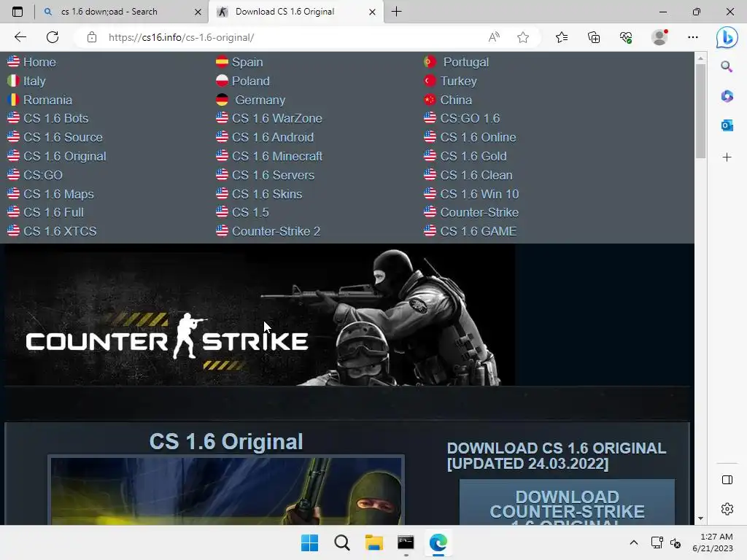The image size is (747, 560).
Task: Open File Explorer from taskbar
Action: coord(374,542)
